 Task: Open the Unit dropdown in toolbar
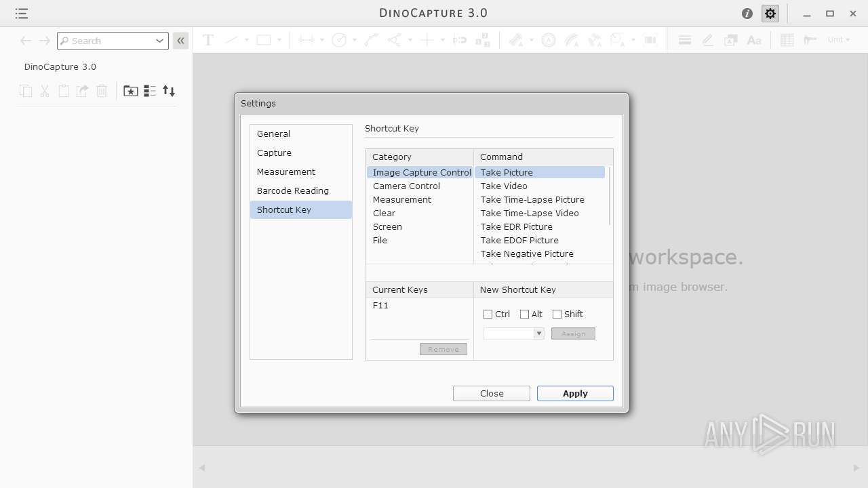(x=839, y=40)
